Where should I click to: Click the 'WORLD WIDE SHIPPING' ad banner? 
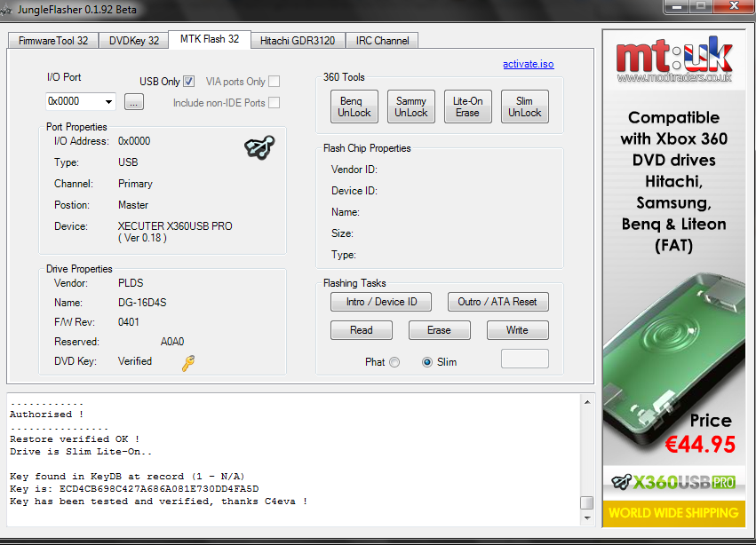pyautogui.click(x=673, y=513)
